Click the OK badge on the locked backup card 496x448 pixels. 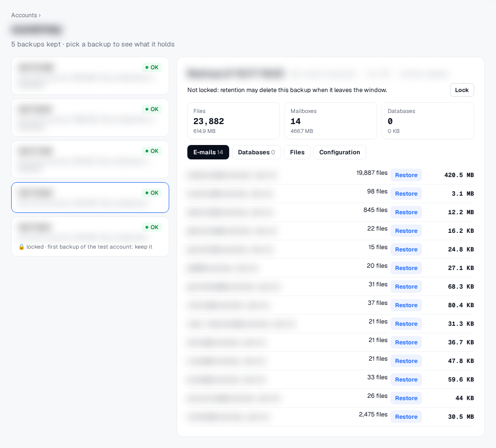tap(152, 227)
